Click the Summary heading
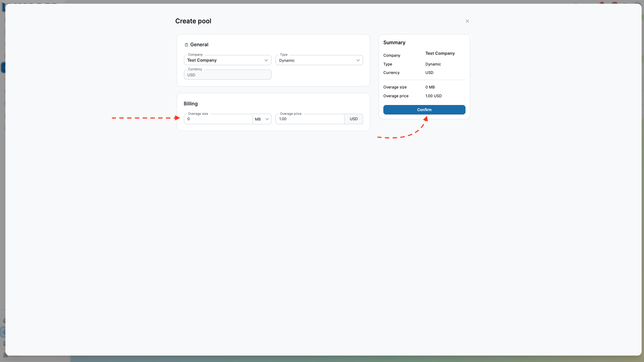This screenshot has width=644, height=362. (394, 43)
